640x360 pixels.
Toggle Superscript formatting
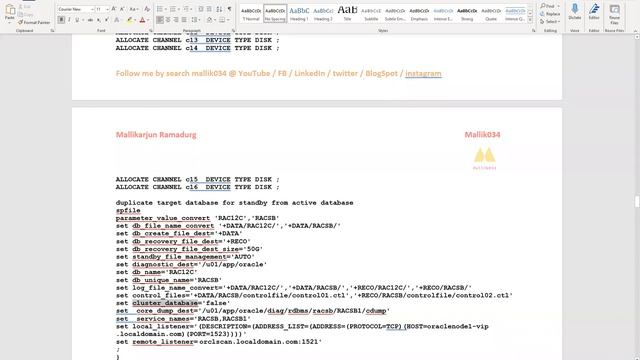click(107, 20)
